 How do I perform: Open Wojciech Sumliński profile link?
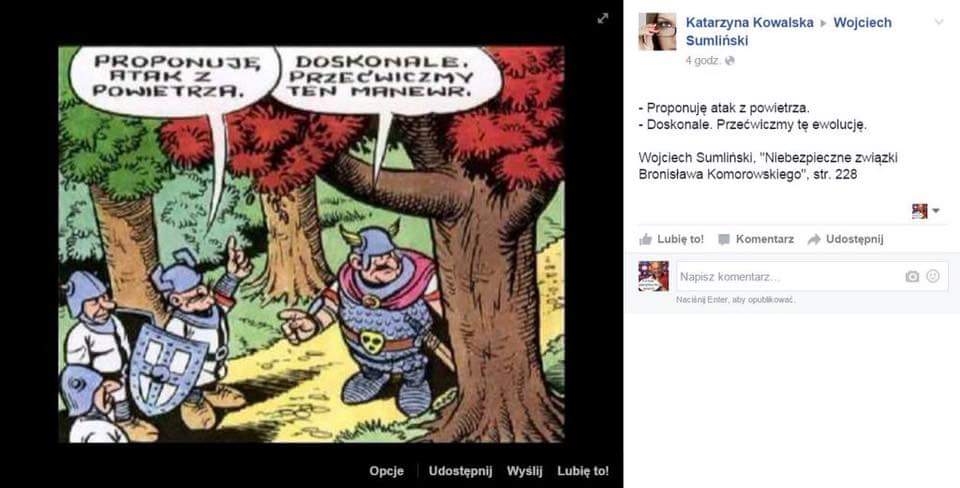tap(789, 32)
